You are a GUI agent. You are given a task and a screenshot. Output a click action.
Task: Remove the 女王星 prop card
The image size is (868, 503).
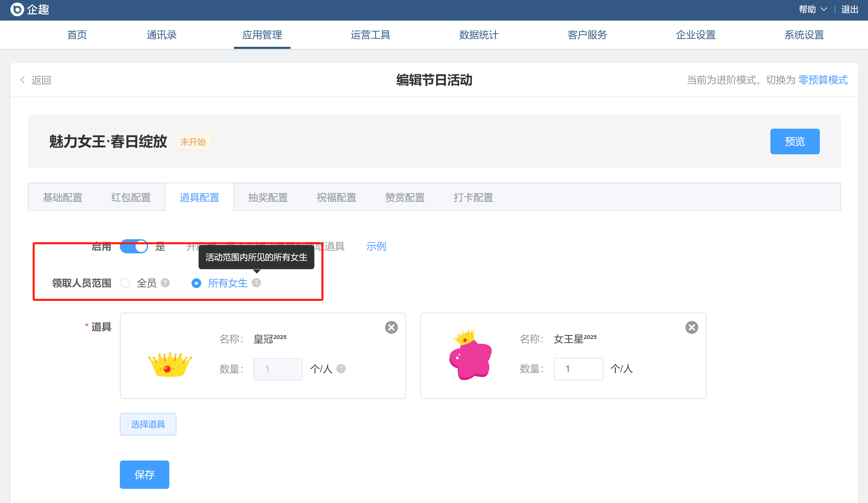pos(691,327)
